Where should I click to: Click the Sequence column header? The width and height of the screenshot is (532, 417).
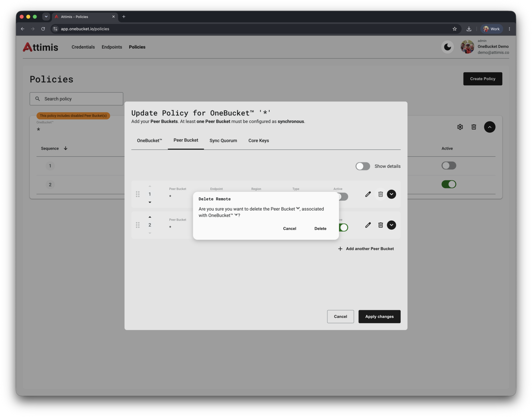pyautogui.click(x=50, y=148)
